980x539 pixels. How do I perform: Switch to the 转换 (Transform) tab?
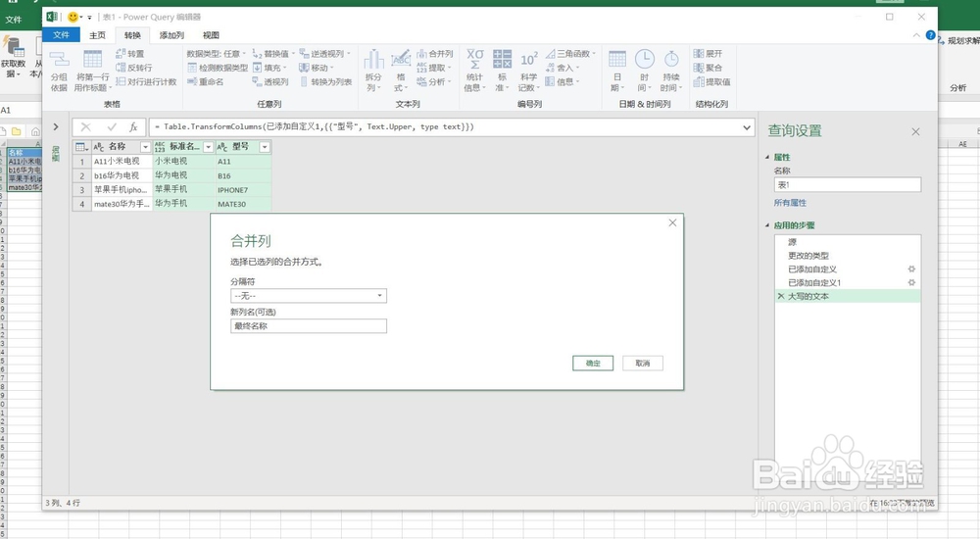pyautogui.click(x=132, y=35)
